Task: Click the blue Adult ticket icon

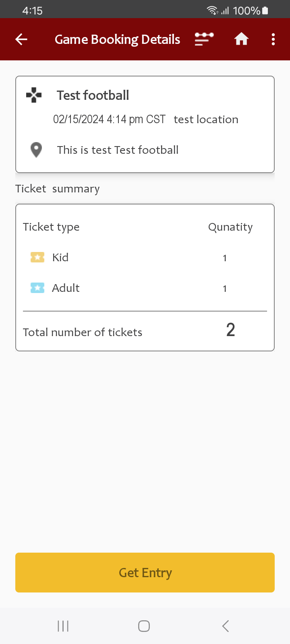Action: [x=37, y=288]
